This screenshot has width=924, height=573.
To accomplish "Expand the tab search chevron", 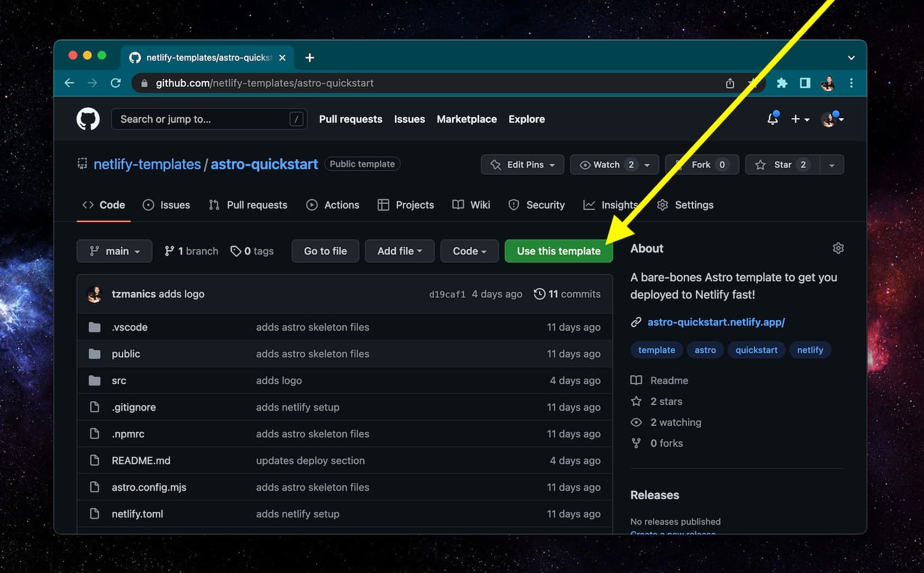I will click(x=851, y=57).
